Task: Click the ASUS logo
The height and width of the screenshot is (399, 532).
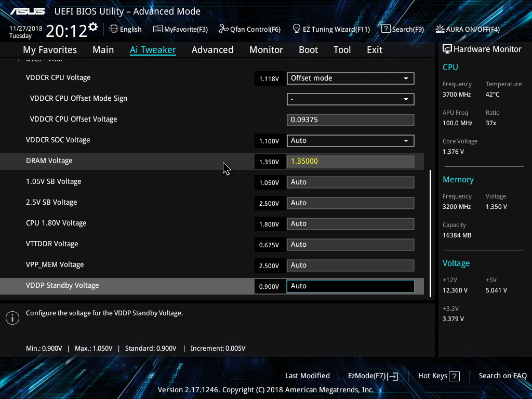Action: click(27, 11)
